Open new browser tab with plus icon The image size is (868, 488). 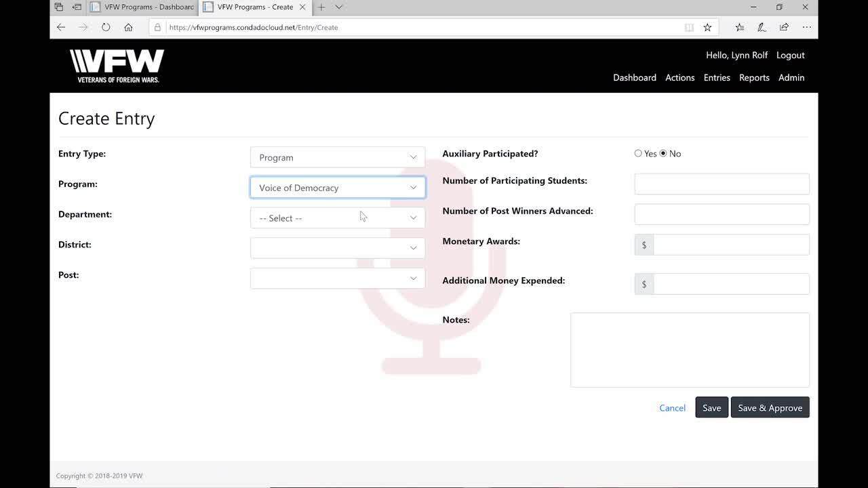[x=321, y=7]
